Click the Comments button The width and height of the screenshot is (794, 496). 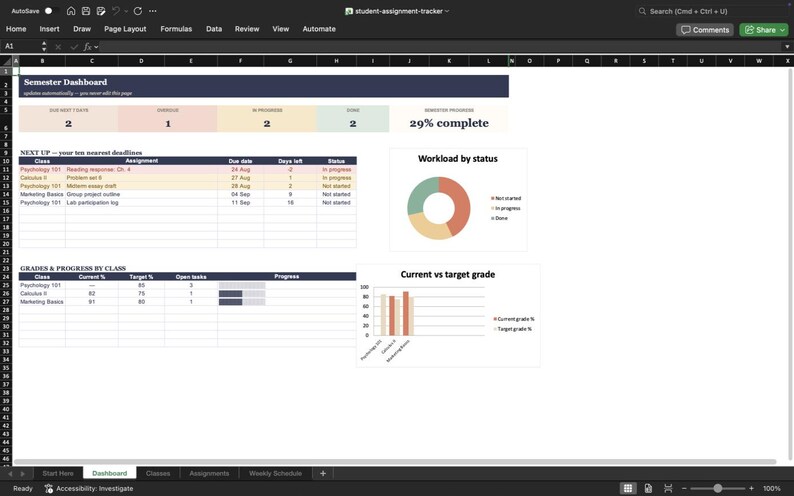[705, 30]
